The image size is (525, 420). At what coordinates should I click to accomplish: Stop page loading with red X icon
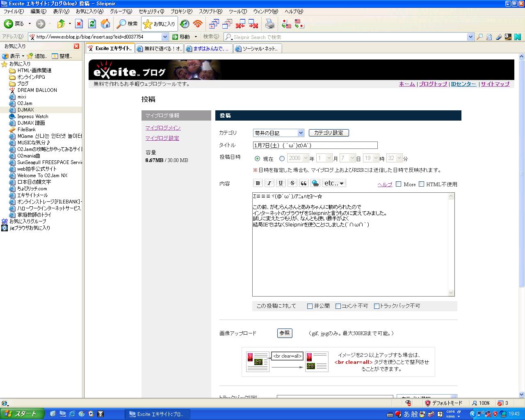tap(79, 24)
